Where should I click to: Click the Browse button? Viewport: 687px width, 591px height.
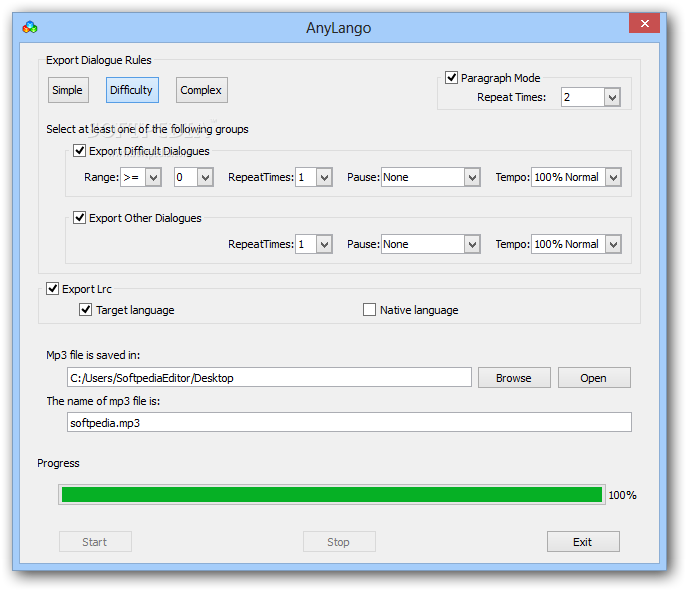pyautogui.click(x=514, y=378)
